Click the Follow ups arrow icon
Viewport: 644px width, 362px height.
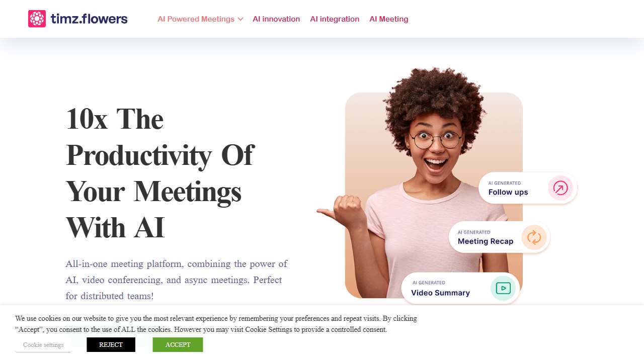coord(560,188)
